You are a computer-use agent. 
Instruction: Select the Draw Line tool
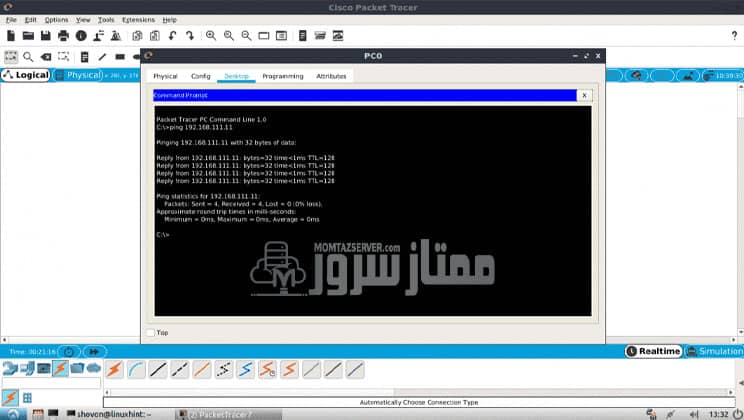coord(102,57)
